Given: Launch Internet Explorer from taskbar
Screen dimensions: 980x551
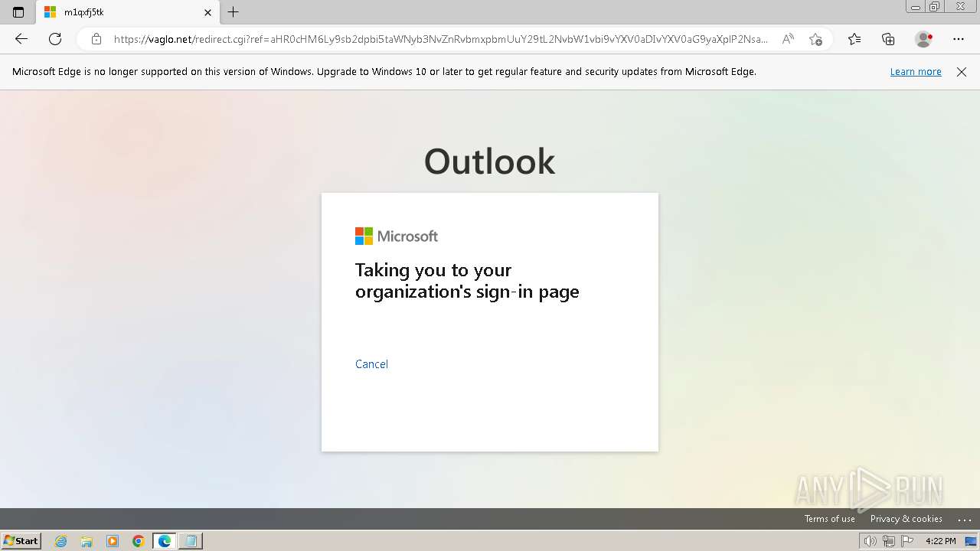Looking at the screenshot, I should point(61,541).
